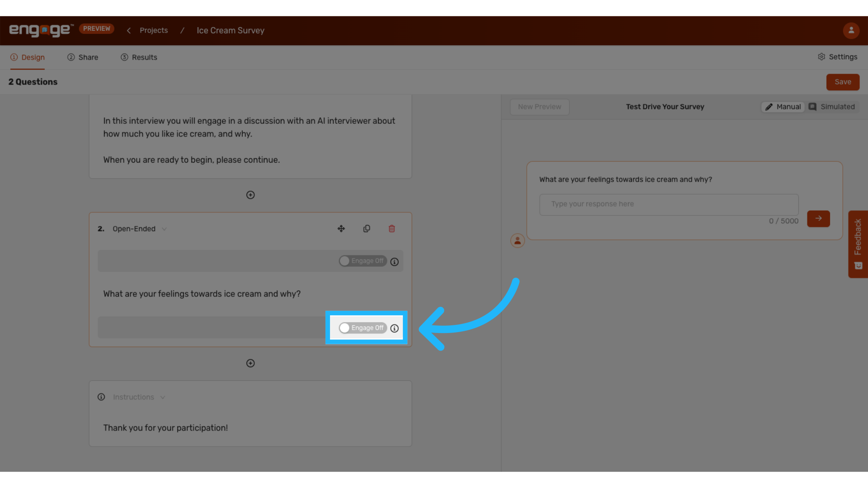The height and width of the screenshot is (488, 868).
Task: Open the Projects breadcrumb link
Action: point(154,30)
